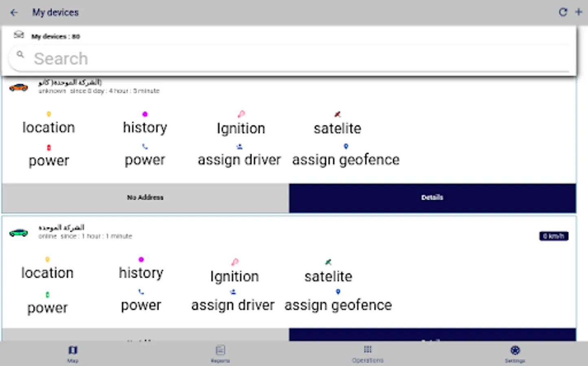Tap battery power on orange car device
The image size is (588, 366).
pyautogui.click(x=49, y=156)
